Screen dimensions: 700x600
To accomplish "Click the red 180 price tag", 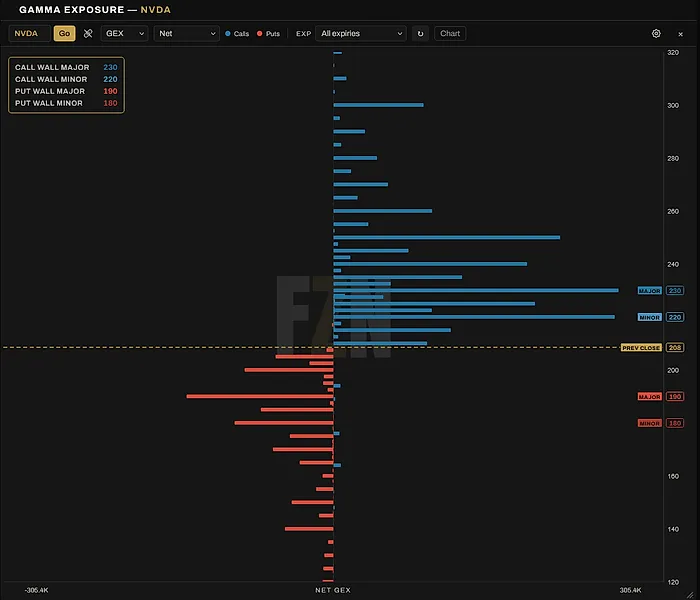I will [x=675, y=423].
